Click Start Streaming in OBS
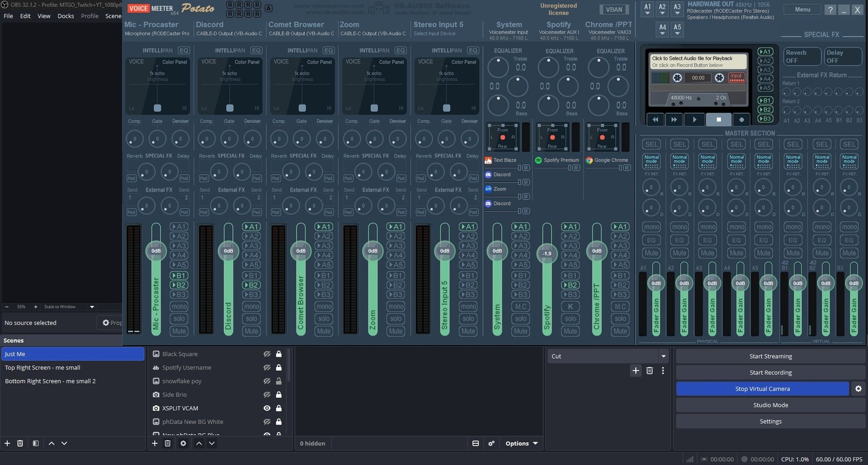 pyautogui.click(x=770, y=356)
